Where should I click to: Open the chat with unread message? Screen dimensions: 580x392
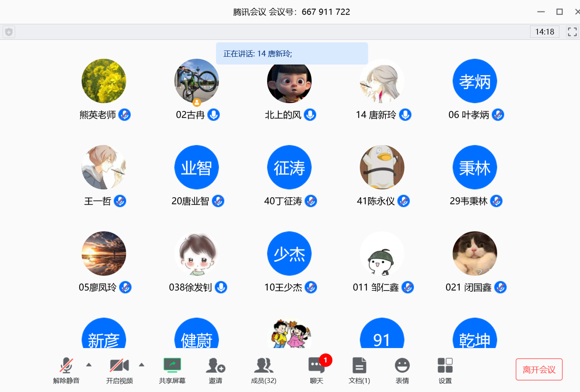[317, 366]
